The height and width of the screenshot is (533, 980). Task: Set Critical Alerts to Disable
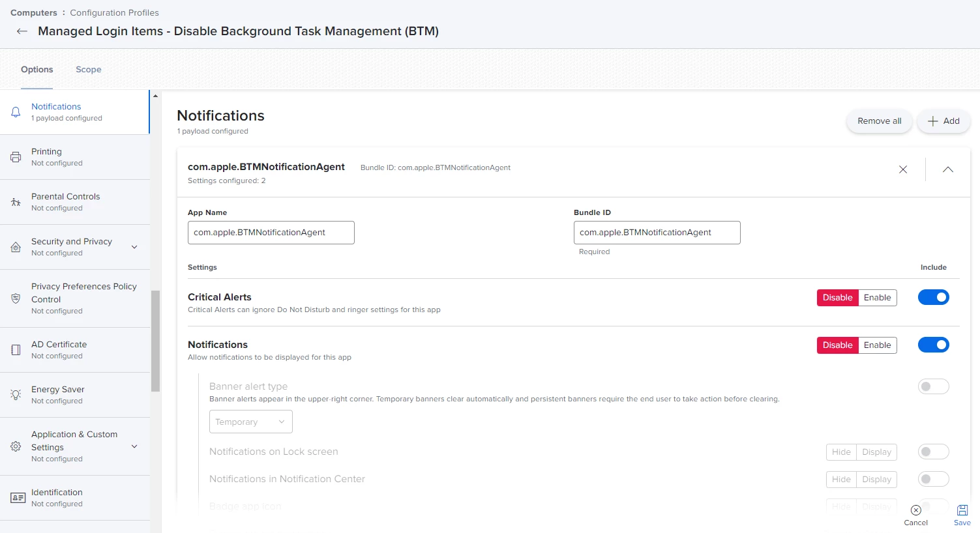[838, 298]
